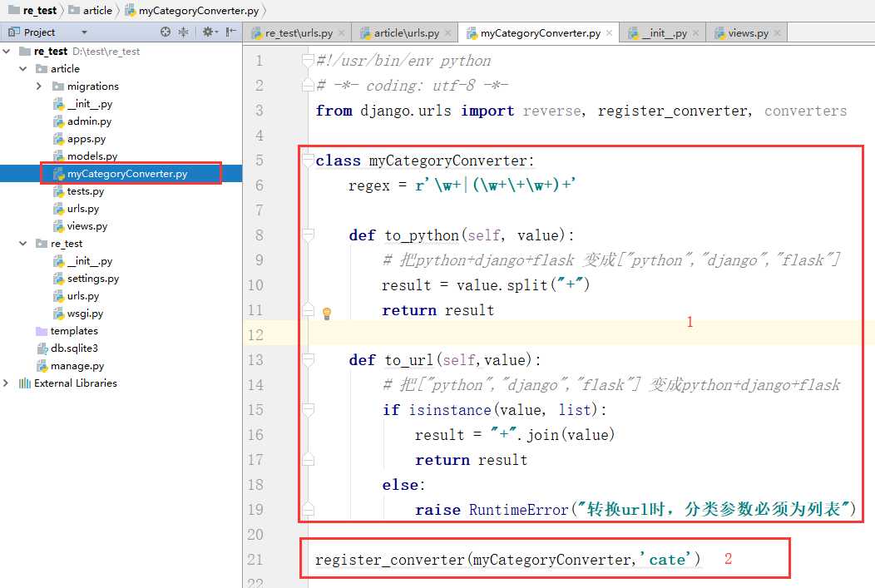Select views.py in project tree

pos(81,226)
